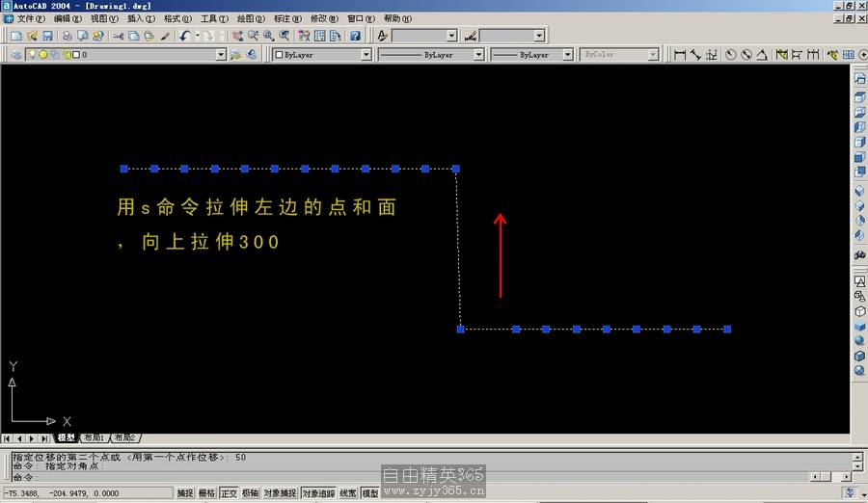Click the Undo arrow icon
The width and height of the screenshot is (868, 503).
click(x=184, y=36)
